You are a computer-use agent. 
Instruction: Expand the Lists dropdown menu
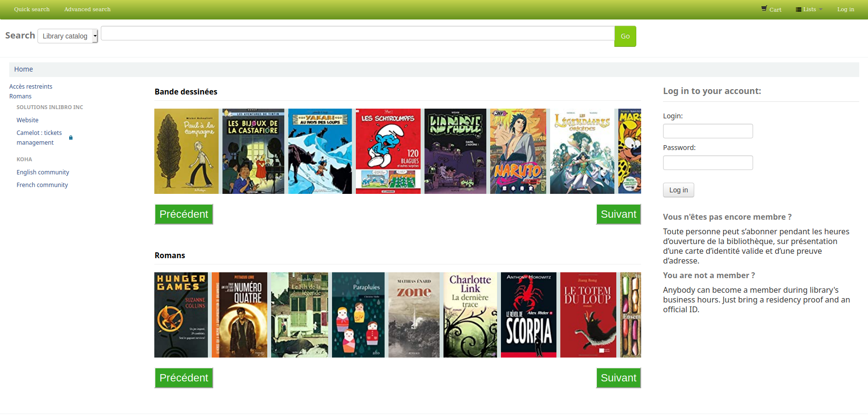[809, 9]
